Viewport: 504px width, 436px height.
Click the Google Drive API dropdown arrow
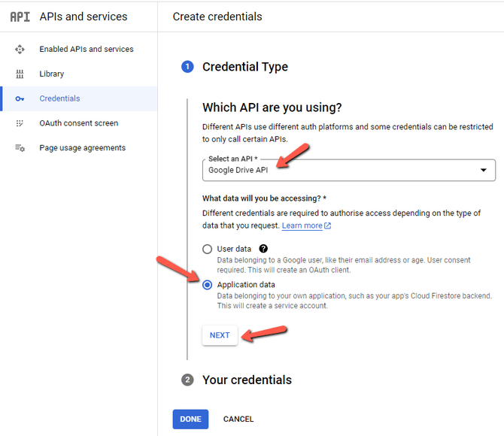pyautogui.click(x=484, y=170)
